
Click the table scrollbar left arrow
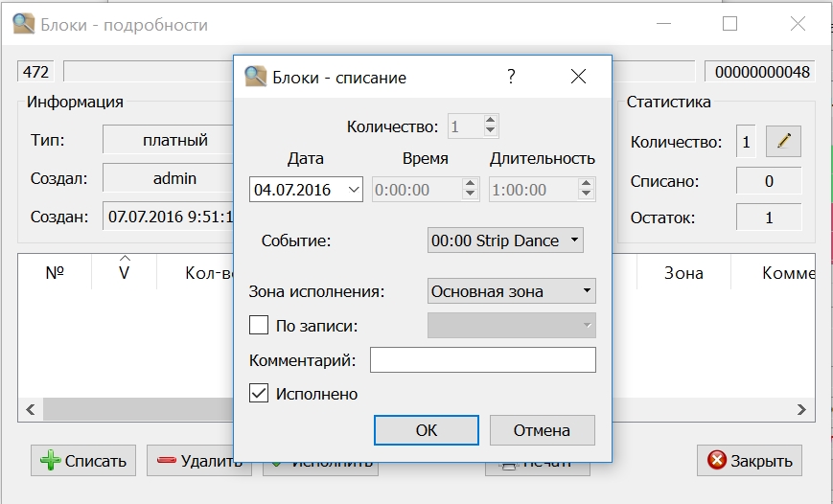pyautogui.click(x=31, y=409)
